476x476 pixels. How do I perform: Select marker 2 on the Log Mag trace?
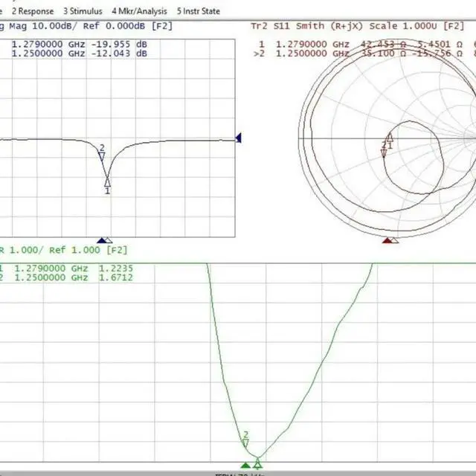pyautogui.click(x=102, y=156)
